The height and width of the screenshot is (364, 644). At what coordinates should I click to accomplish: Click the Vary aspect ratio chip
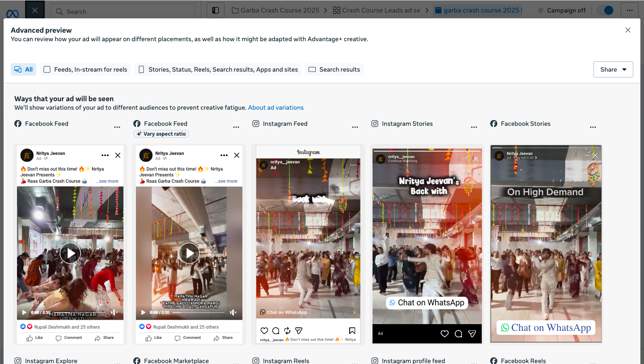161,134
